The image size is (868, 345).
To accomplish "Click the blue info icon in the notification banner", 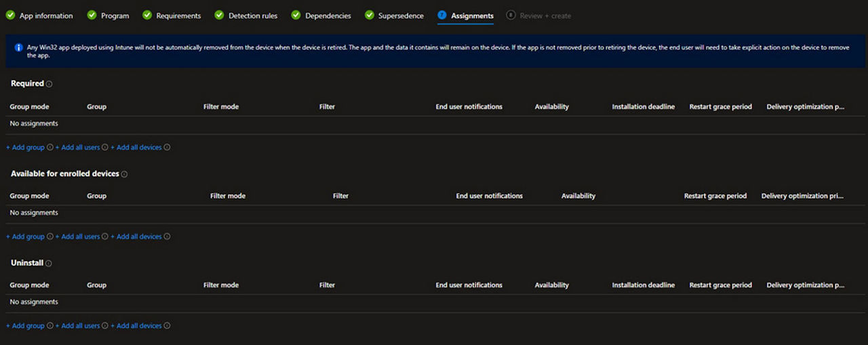I will tap(18, 47).
